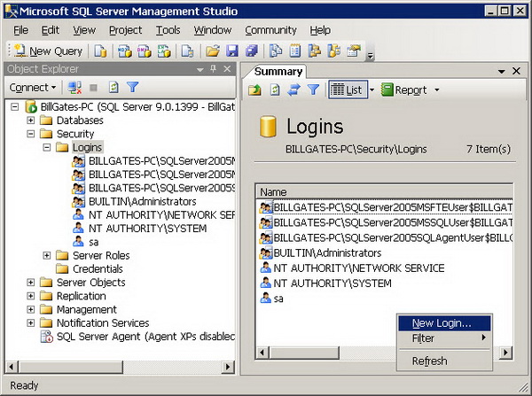Click the Save All icon in the toolbar
Screen dimensions: 532x396
[252, 51]
